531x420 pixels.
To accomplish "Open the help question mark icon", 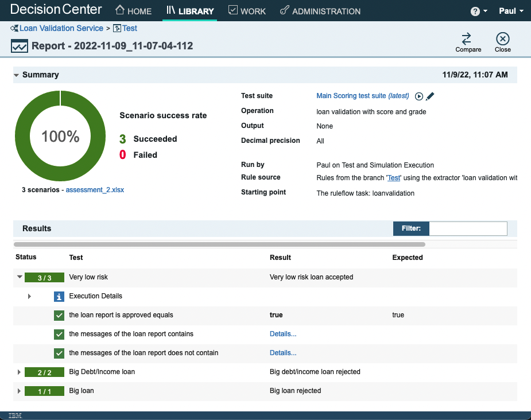I will [475, 11].
